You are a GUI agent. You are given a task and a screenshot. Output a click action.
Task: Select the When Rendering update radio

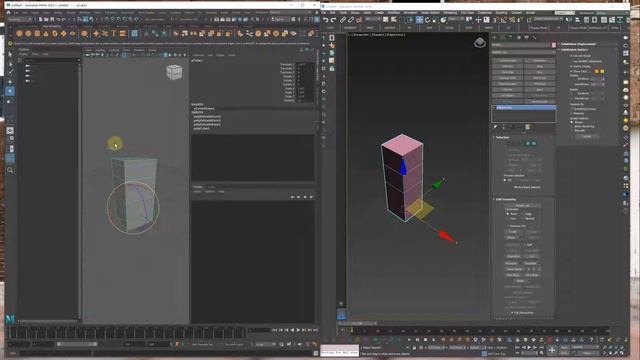tap(571, 127)
